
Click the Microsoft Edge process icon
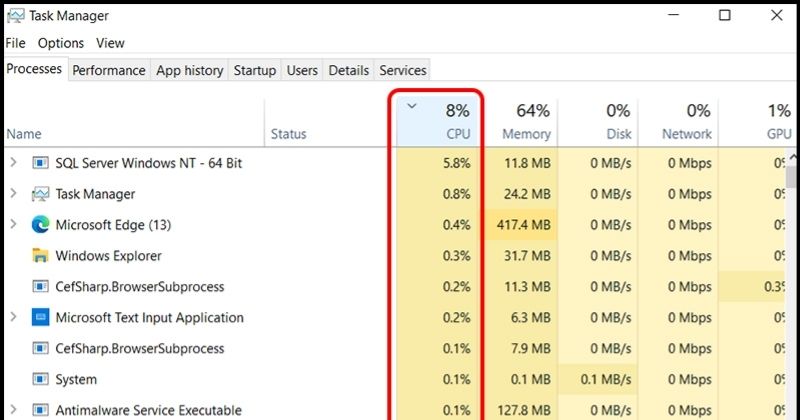(x=40, y=225)
